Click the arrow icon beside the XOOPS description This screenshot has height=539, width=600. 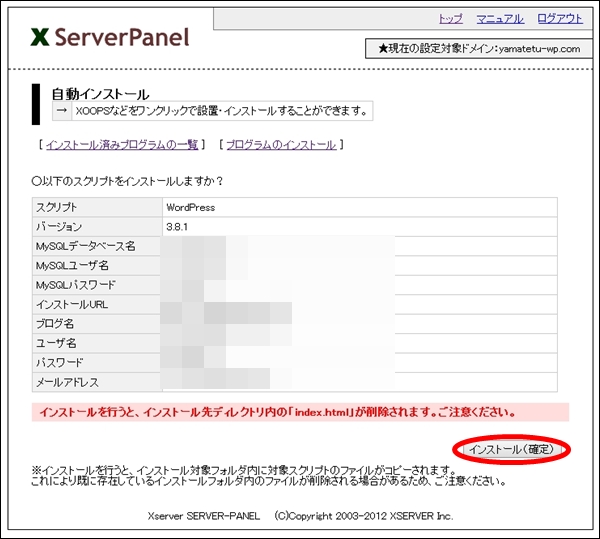[62, 111]
